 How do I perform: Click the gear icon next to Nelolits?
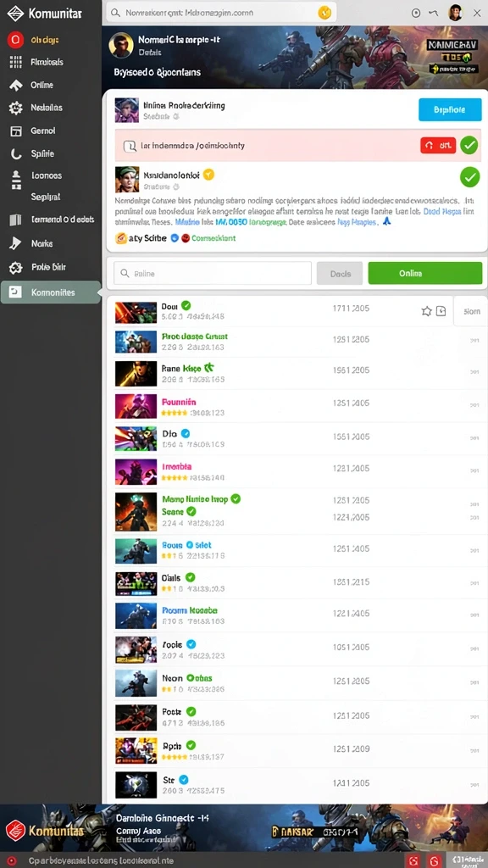point(15,108)
